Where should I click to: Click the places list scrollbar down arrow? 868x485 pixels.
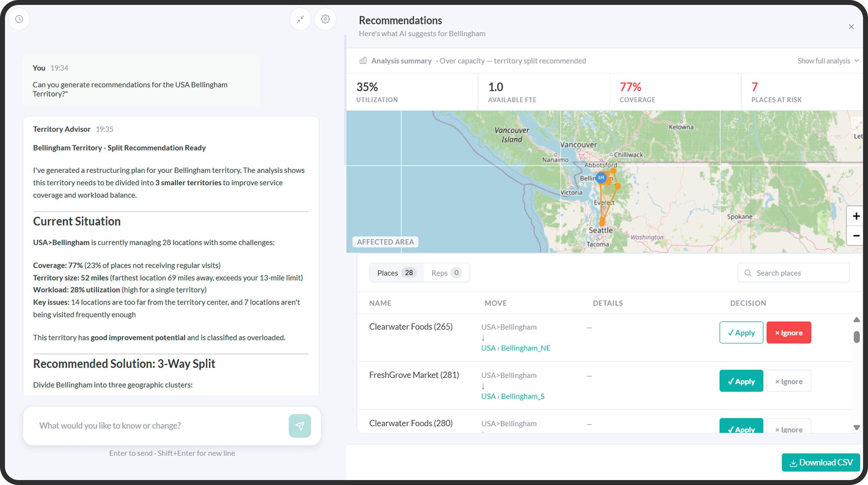(x=856, y=428)
